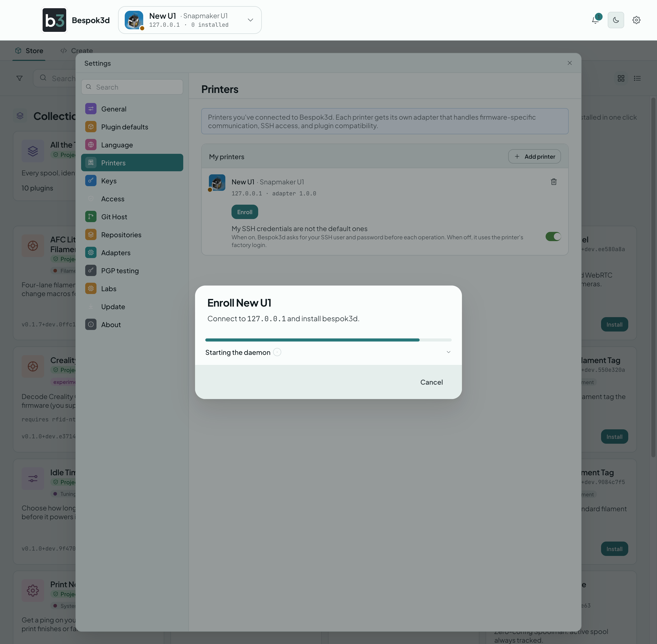Image resolution: width=657 pixels, height=644 pixels.
Task: Open the store filter funnel icon
Action: tap(20, 78)
